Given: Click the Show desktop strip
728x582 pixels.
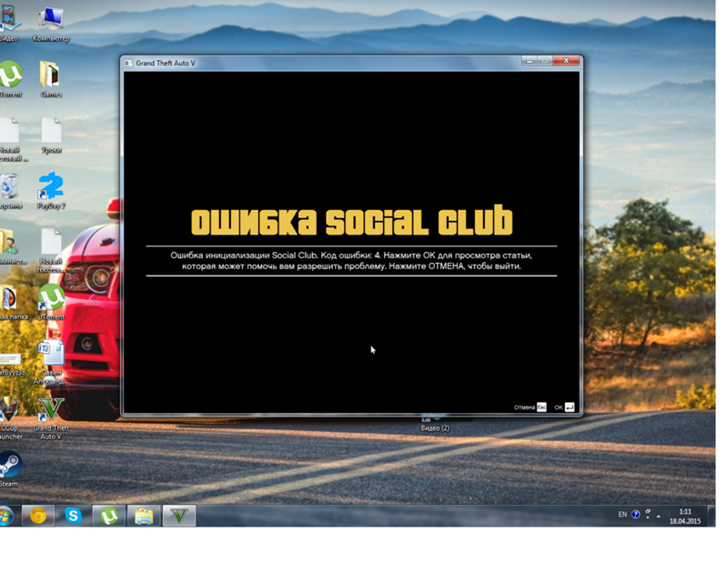Looking at the screenshot, I should point(712,516).
